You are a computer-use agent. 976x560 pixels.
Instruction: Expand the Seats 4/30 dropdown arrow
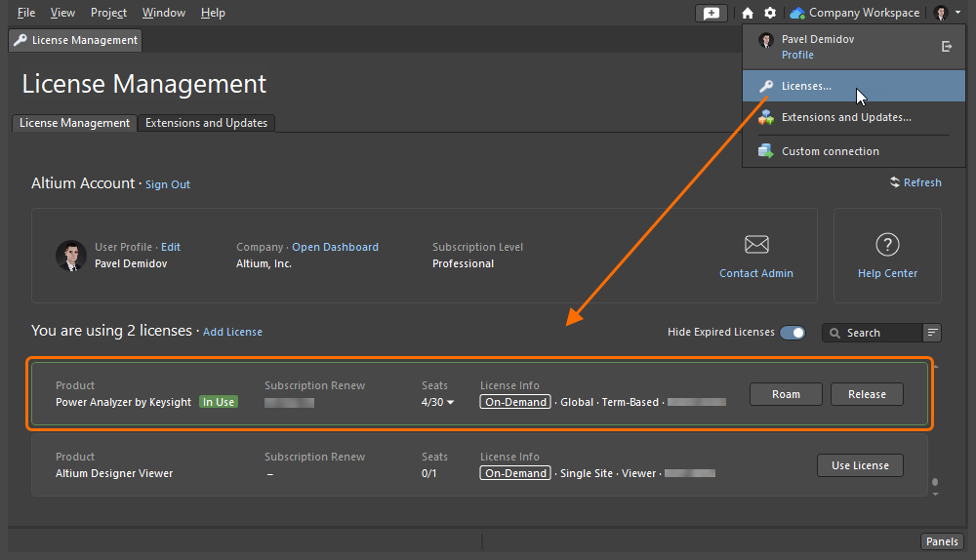(450, 403)
